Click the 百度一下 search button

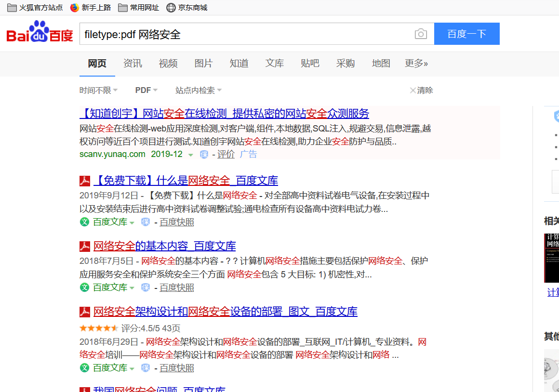466,34
